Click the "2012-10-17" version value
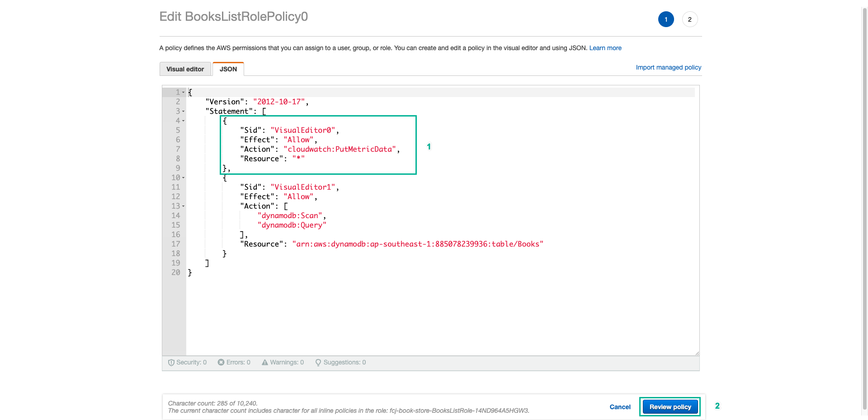This screenshot has height=420, width=868. (279, 102)
